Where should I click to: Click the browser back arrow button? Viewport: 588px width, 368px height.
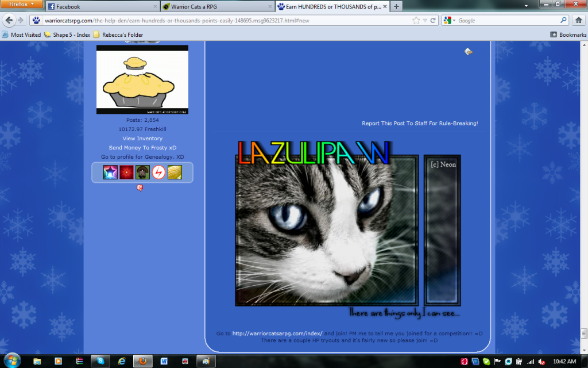pyautogui.click(x=9, y=20)
